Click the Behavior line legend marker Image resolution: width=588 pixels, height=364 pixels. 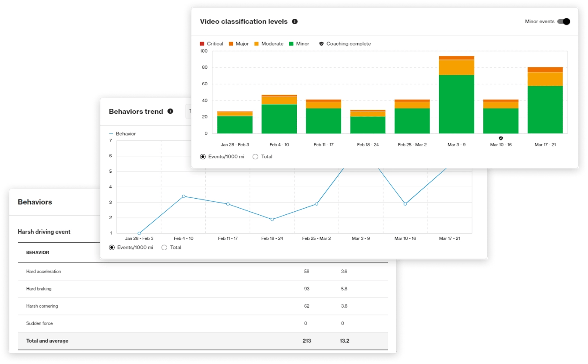tap(111, 133)
